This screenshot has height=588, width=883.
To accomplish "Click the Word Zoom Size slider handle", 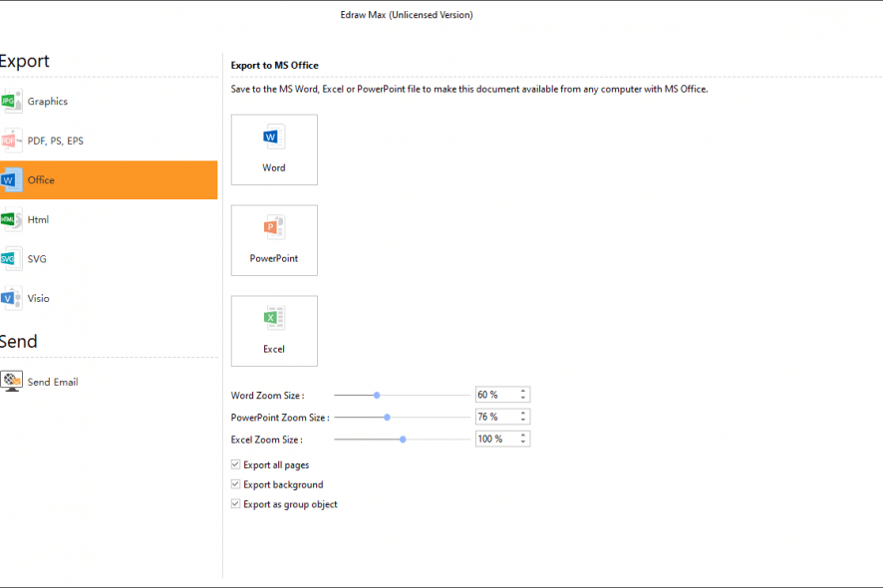I will click(x=377, y=396).
